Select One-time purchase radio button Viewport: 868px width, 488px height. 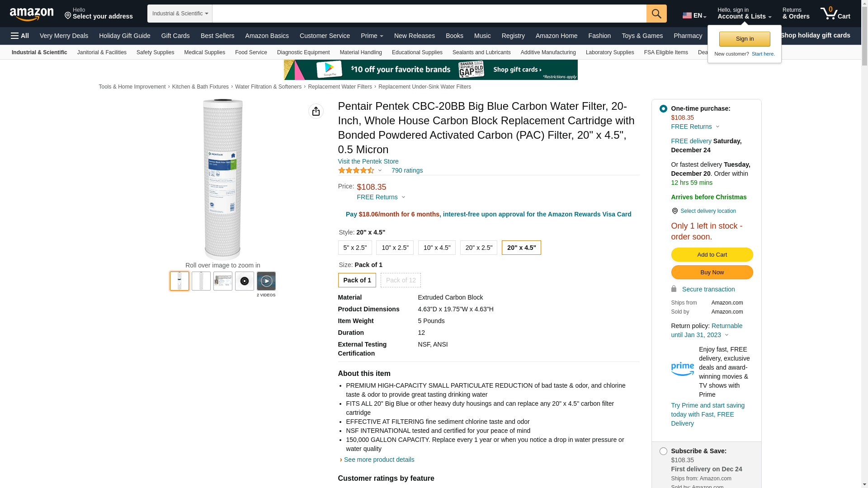pos(663,108)
